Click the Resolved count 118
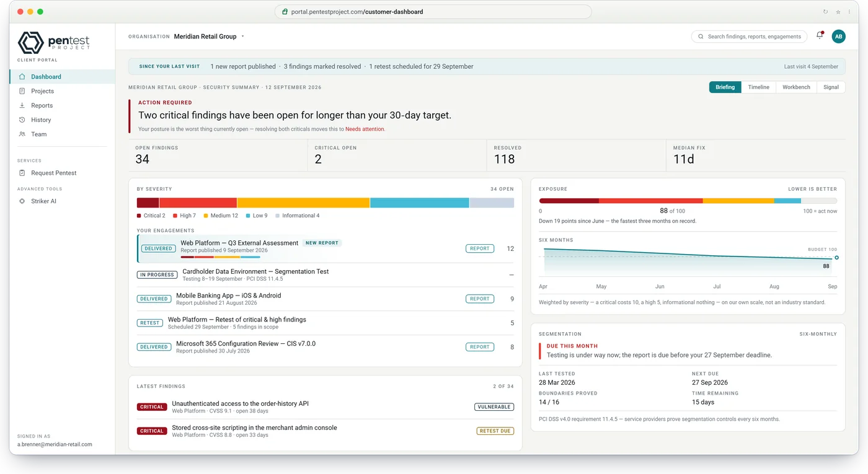Screen dimensions: 868x474 pos(504,159)
